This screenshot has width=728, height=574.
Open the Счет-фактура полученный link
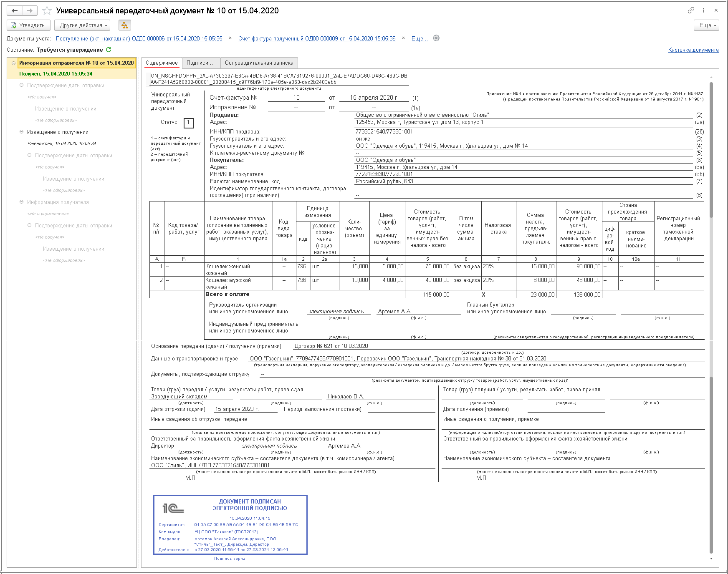317,38
